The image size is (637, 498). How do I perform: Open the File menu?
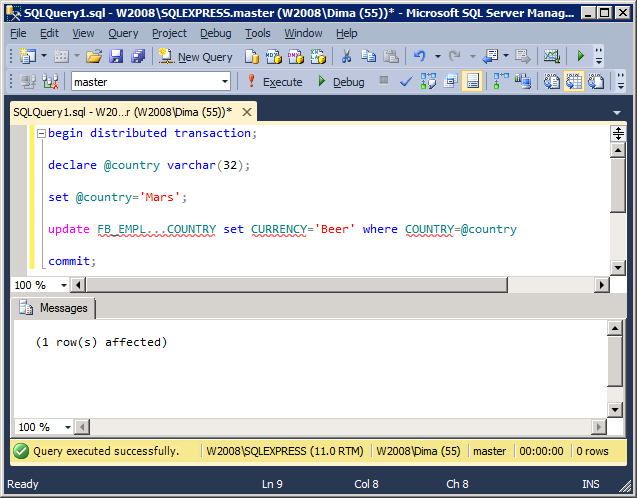click(x=18, y=33)
